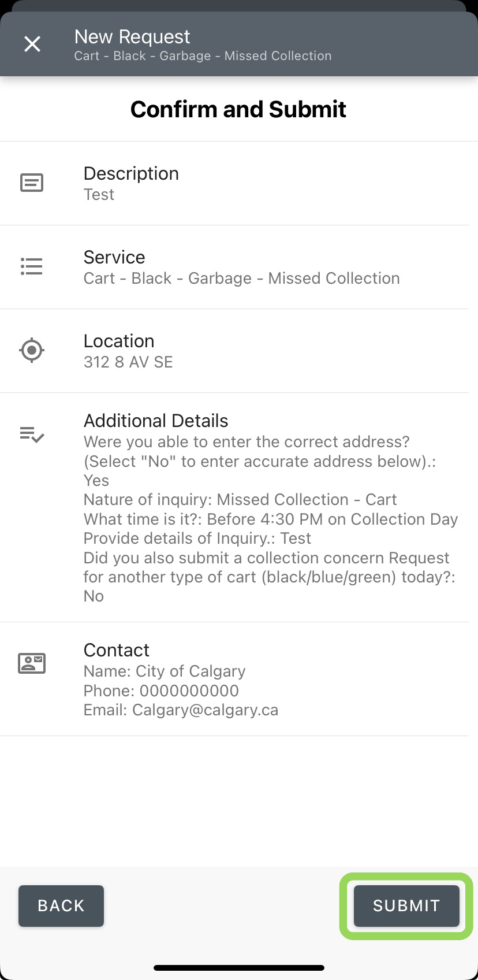This screenshot has width=478, height=980.
Task: Tap the New Request title
Action: (x=132, y=37)
